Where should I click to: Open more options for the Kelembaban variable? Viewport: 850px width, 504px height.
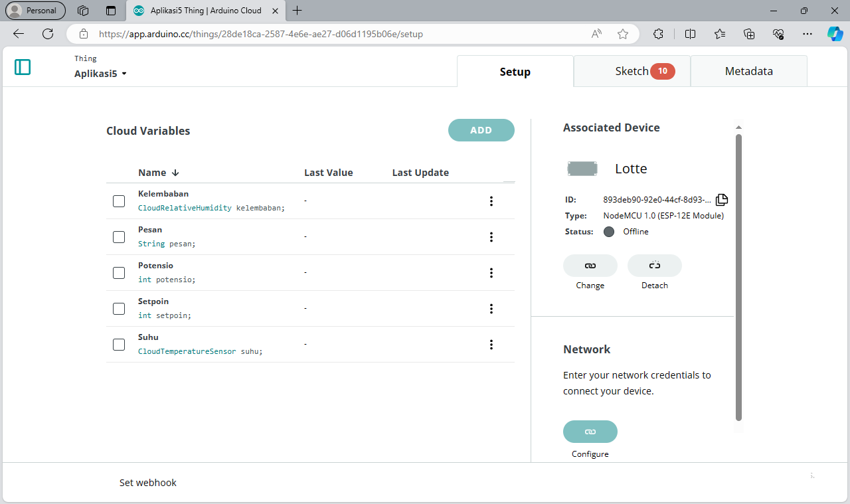[491, 201]
